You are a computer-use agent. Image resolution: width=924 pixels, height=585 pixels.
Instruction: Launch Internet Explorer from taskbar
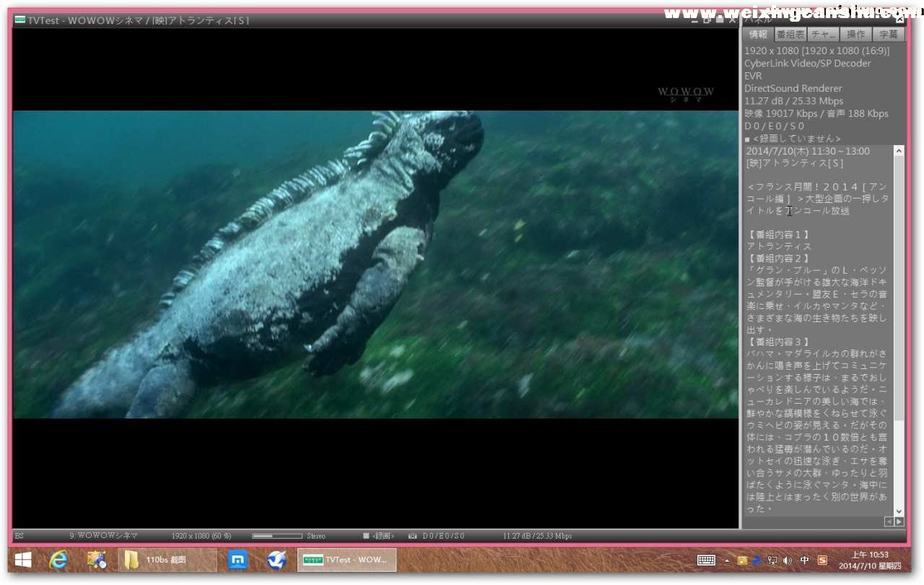(58, 560)
